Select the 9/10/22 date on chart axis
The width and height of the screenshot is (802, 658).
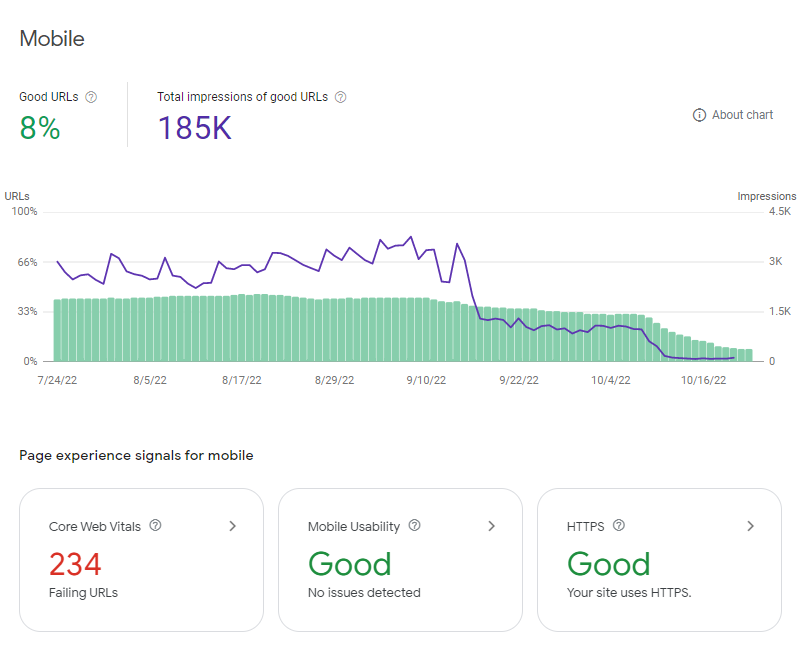click(x=426, y=380)
